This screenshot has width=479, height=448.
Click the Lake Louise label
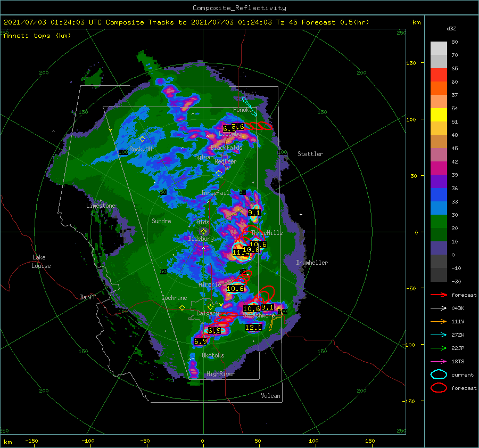tap(41, 262)
